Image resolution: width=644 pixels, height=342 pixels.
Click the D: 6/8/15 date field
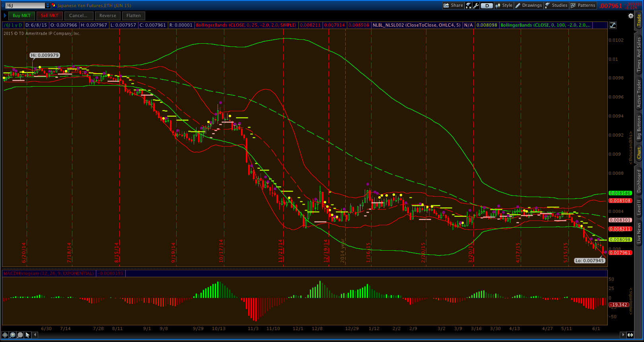37,25
